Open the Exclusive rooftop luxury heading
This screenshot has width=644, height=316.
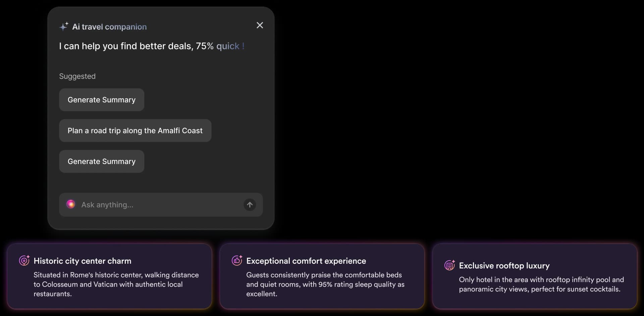click(x=504, y=266)
